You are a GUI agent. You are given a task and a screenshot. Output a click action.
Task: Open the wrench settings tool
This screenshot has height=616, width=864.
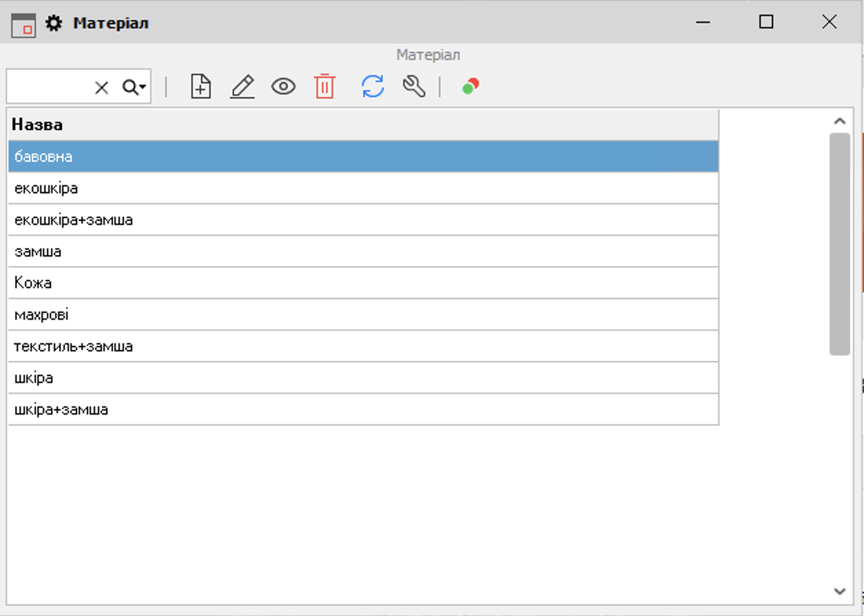414,87
